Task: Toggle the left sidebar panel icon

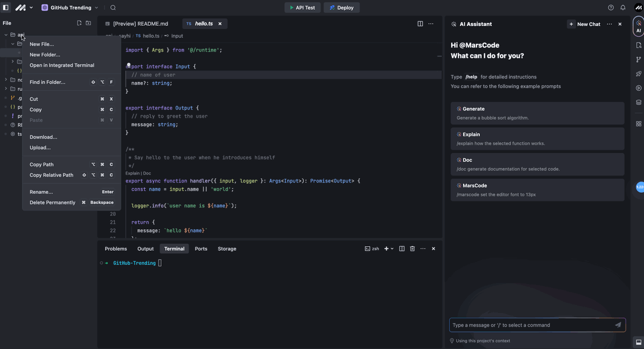Action: tap(6, 8)
